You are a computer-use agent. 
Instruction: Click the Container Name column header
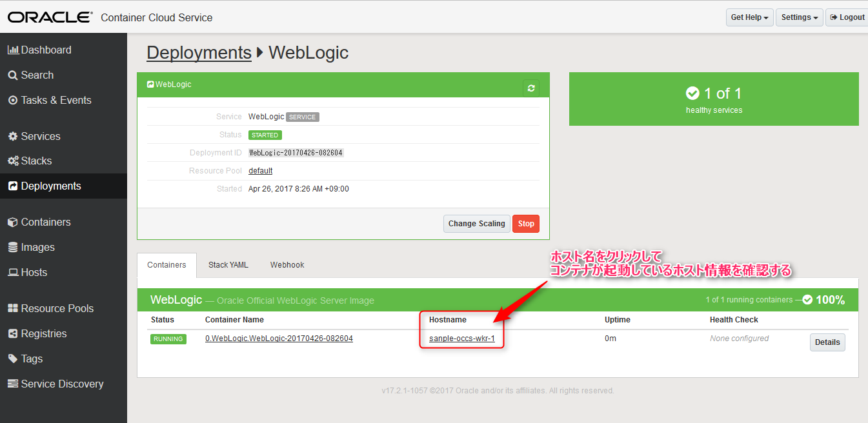coord(234,320)
